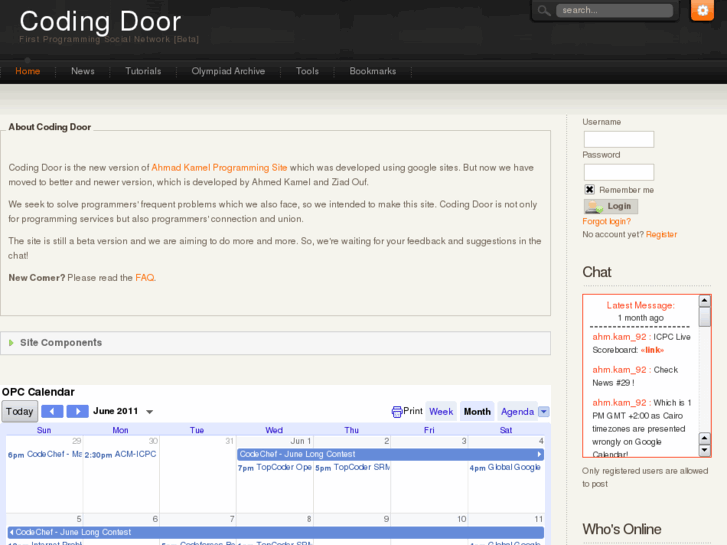
Task: Switch calendar to Month view
Action: [477, 411]
